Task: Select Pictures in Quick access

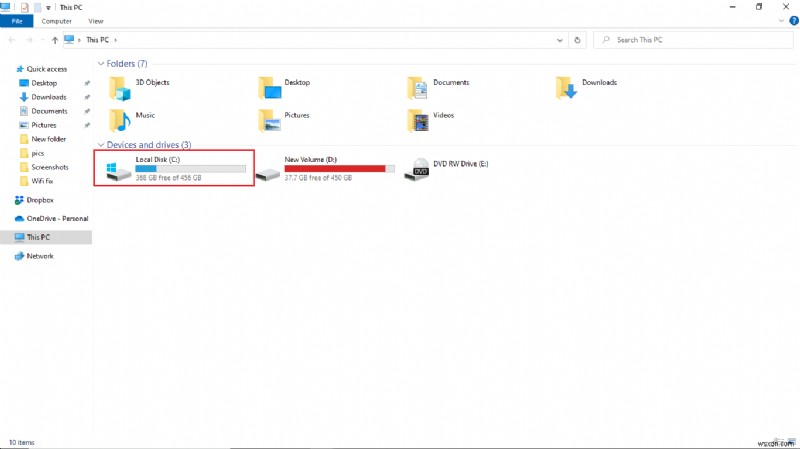Action: 44,125
